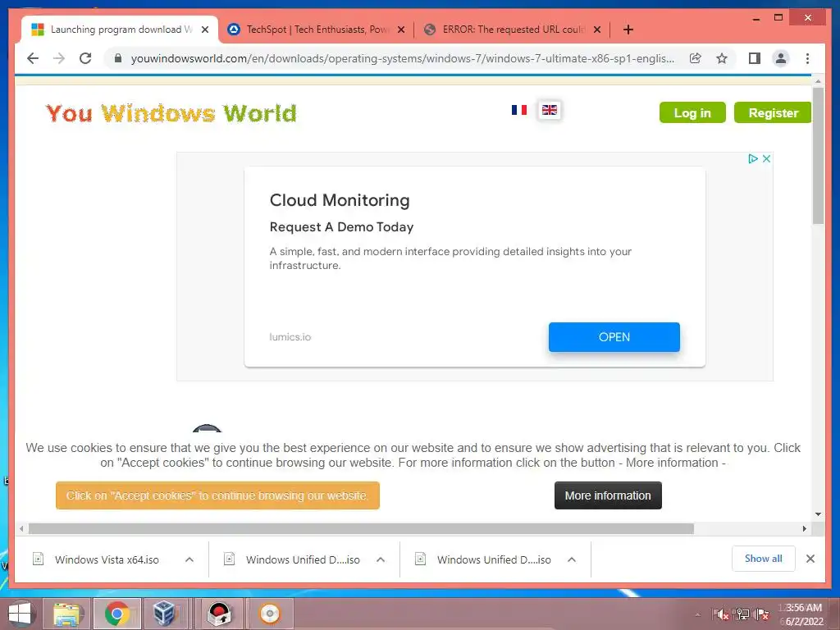
Task: Close the ERROR requested URL tab
Action: tap(597, 30)
